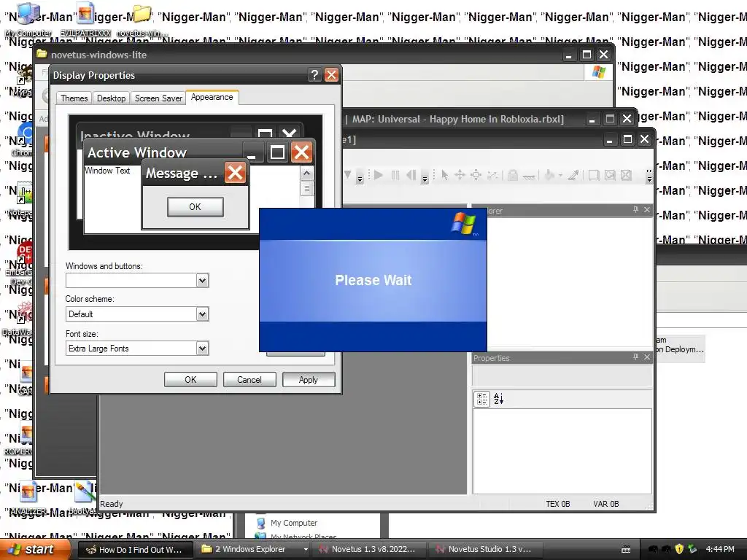Expand the 2 Windows Explorer taskbar group arrow
This screenshot has height=560, width=747.
click(x=306, y=550)
